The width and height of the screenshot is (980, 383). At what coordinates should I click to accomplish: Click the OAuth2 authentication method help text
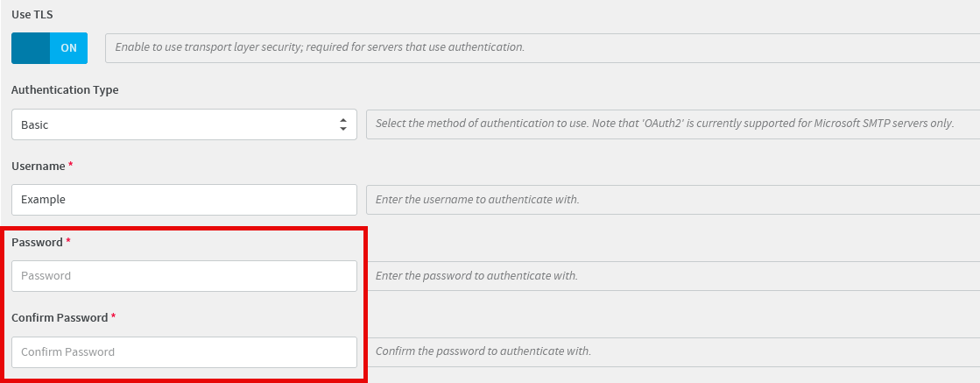click(x=665, y=124)
